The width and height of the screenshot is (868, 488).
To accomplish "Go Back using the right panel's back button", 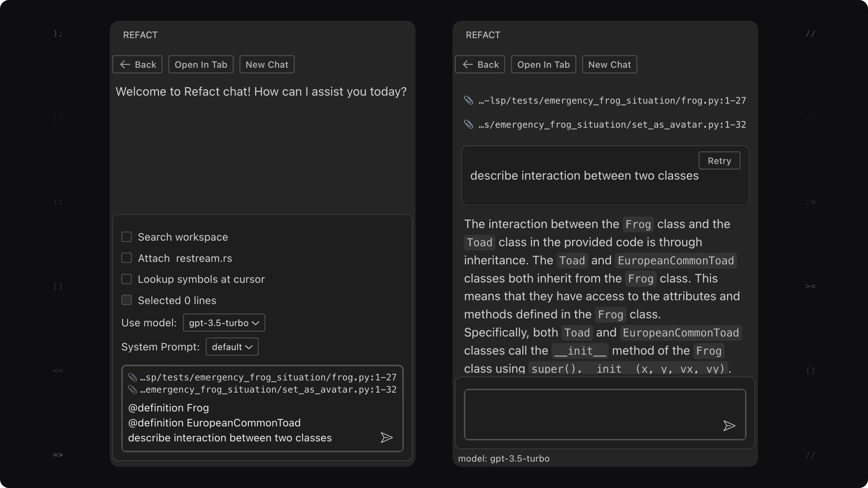I will [x=480, y=64].
